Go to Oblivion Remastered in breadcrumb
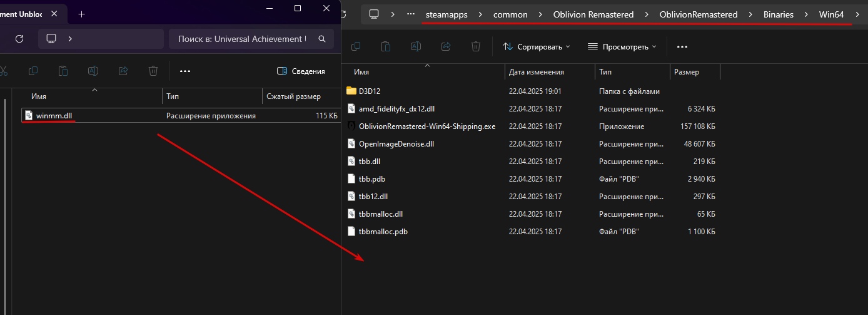 (x=593, y=14)
